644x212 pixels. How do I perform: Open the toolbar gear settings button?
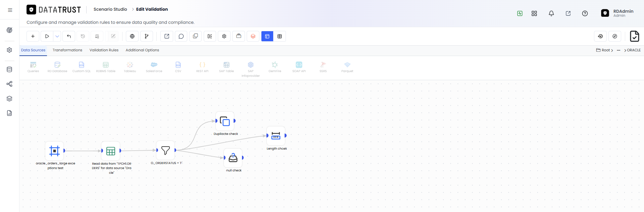(224, 36)
